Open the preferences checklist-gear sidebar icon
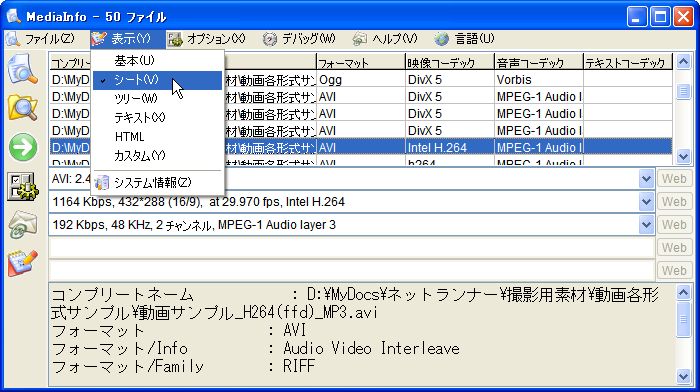 click(x=23, y=186)
